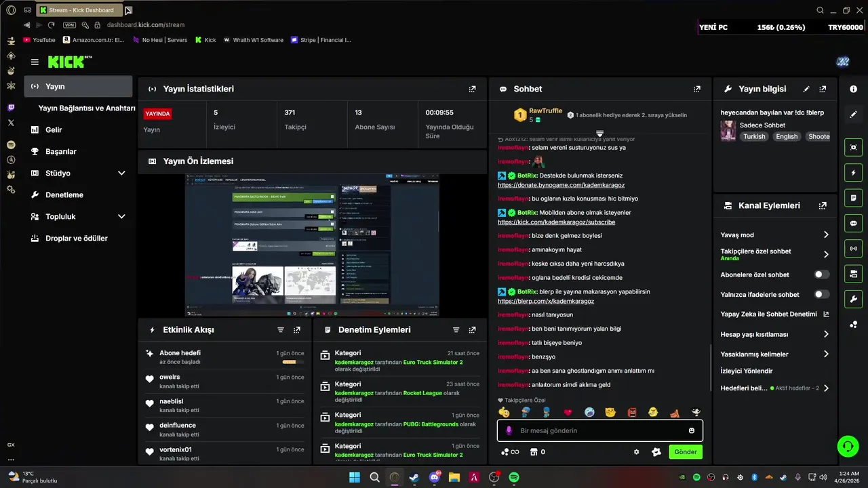Pop out the Yayın bilgisi panel
868x488 pixels.
[823, 89]
